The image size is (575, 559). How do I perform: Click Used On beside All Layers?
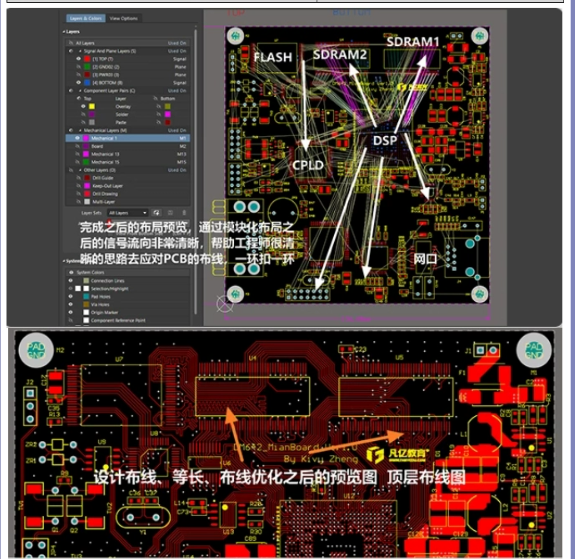point(177,43)
